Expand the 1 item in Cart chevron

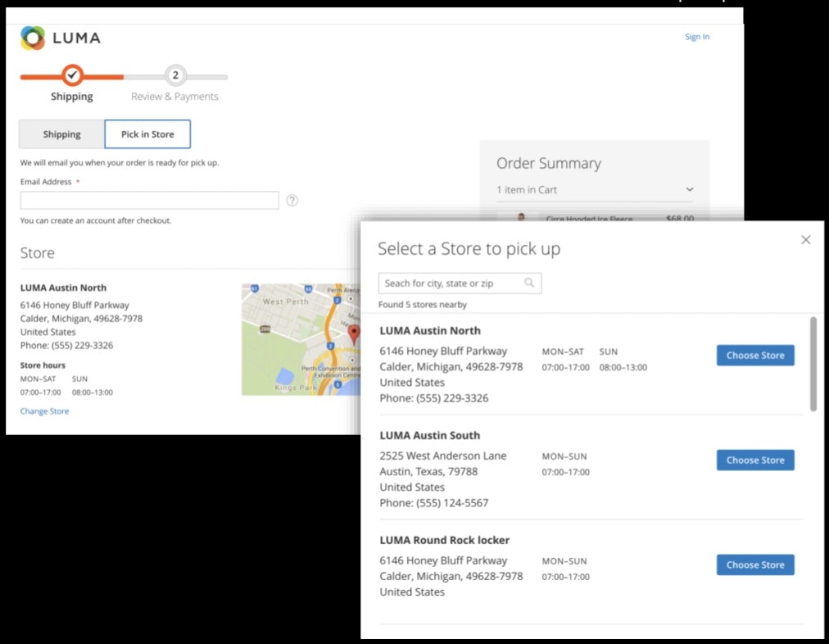(x=689, y=190)
